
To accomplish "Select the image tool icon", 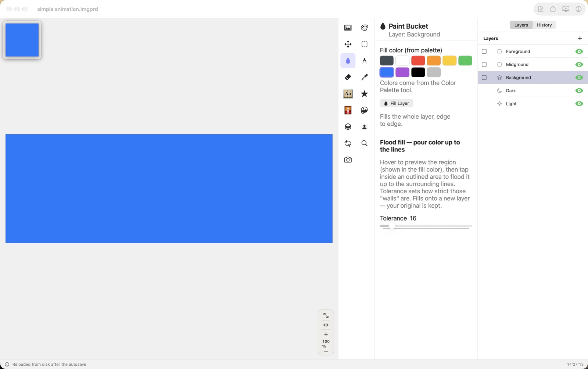I will click(x=348, y=28).
